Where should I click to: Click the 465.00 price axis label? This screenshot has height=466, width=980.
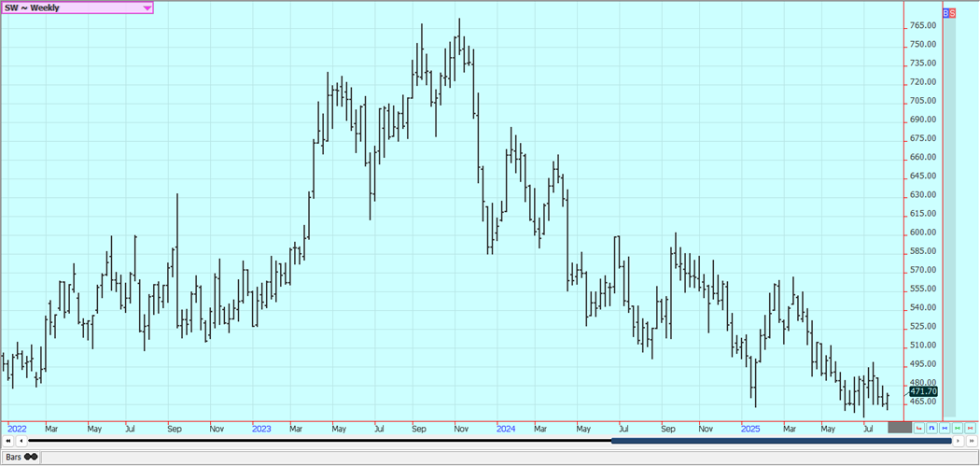923,401
